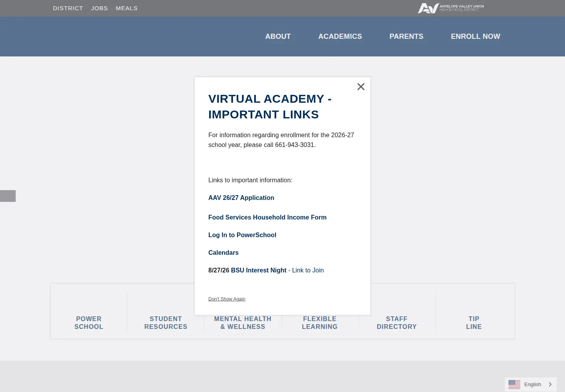Click Enroll Now in navigation
The image size is (565, 392).
(x=476, y=36)
